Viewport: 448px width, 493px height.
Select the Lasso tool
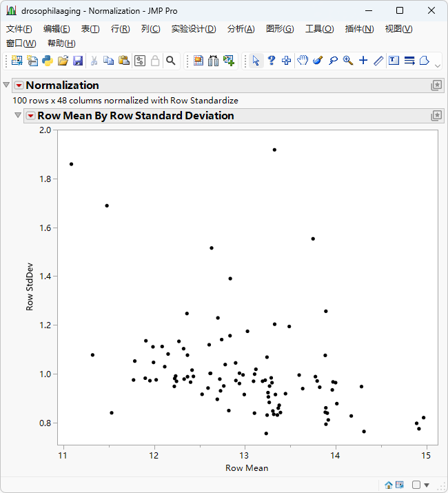click(333, 61)
